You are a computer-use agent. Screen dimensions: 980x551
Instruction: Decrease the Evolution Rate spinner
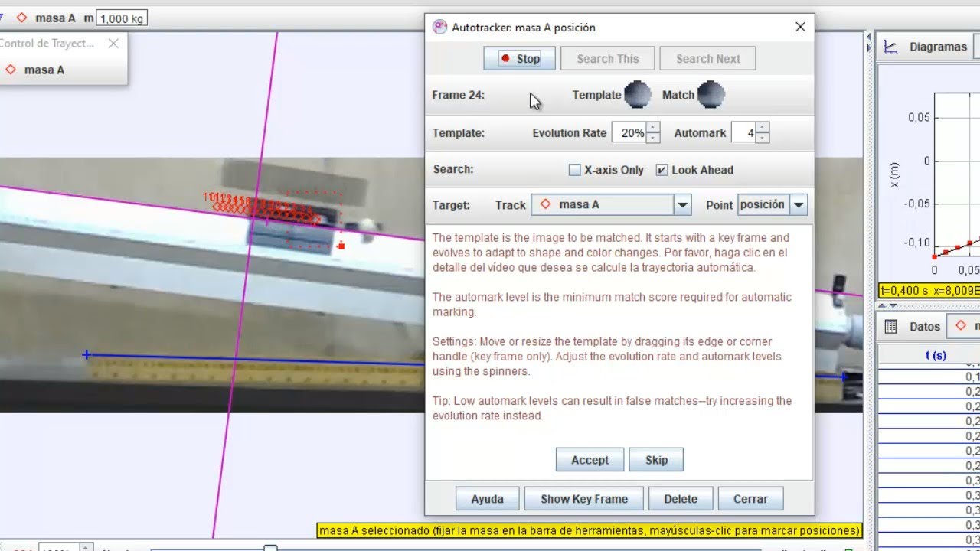653,138
